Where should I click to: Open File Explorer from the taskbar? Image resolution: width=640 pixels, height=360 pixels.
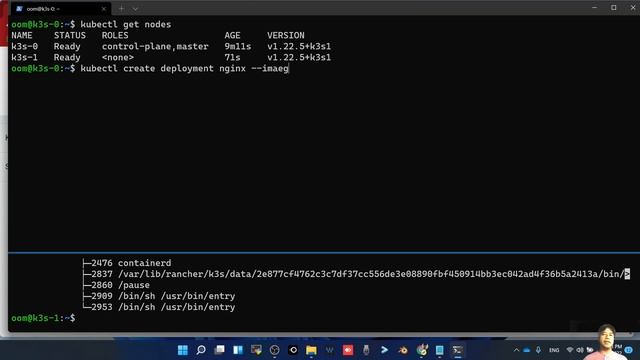pyautogui.click(x=311, y=350)
